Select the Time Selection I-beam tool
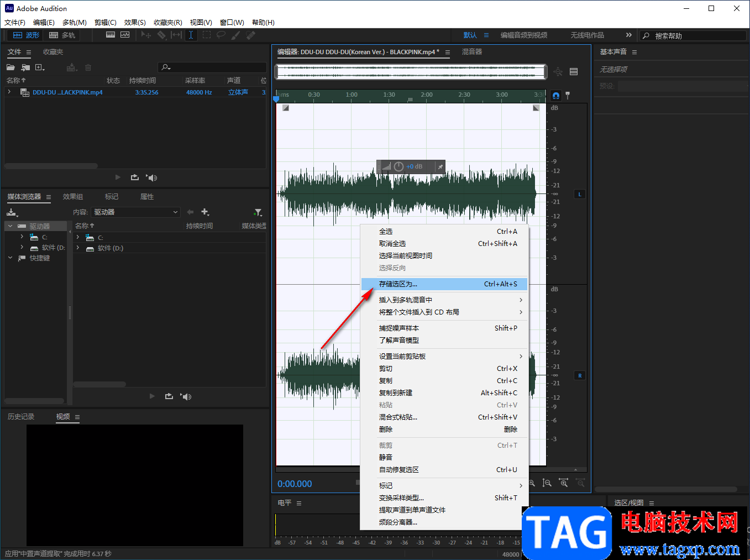This screenshot has height=560, width=750. coord(191,35)
